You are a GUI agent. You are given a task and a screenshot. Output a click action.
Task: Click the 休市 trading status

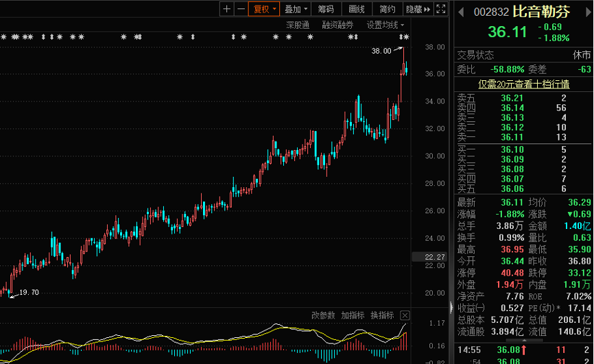coord(582,56)
